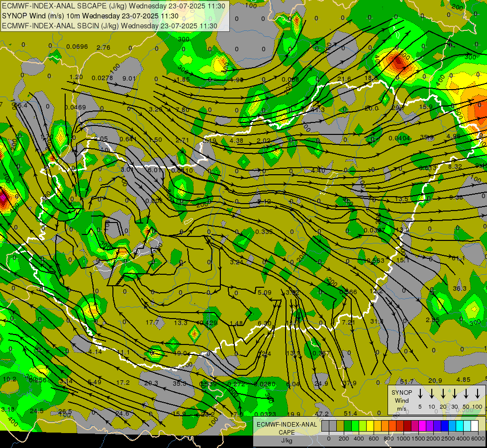487x448 pixels.
Task: Click the map value 4.40
Action: pos(318,170)
